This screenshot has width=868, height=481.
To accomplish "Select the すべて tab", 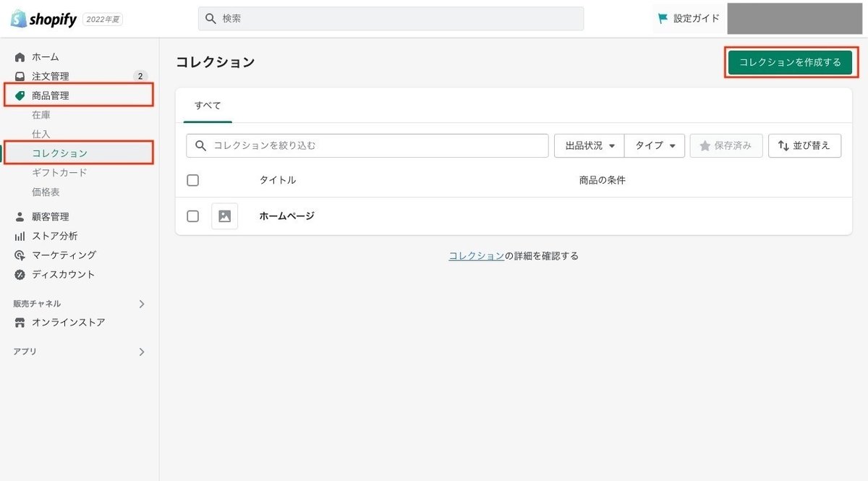I will point(208,106).
